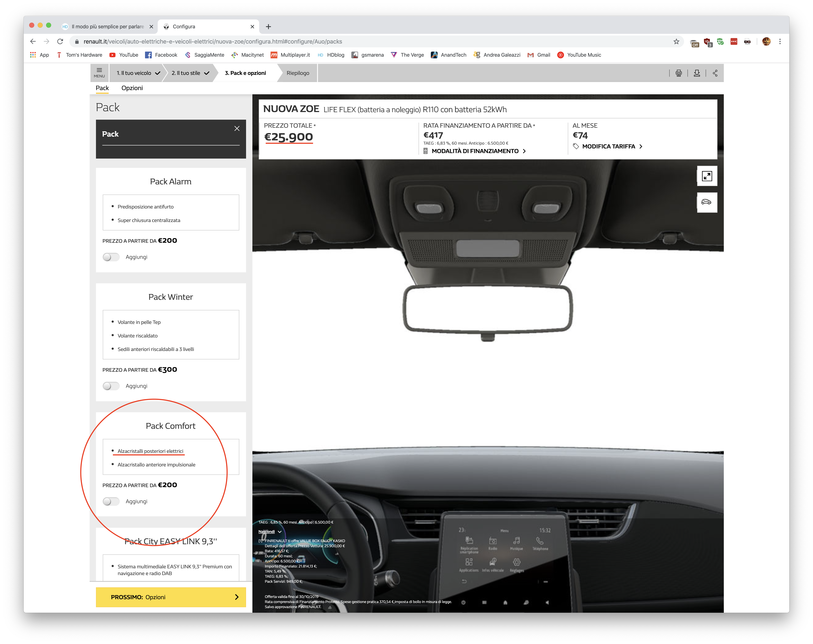The width and height of the screenshot is (813, 644).
Task: Open HDblog bookmark
Action: 331,55
